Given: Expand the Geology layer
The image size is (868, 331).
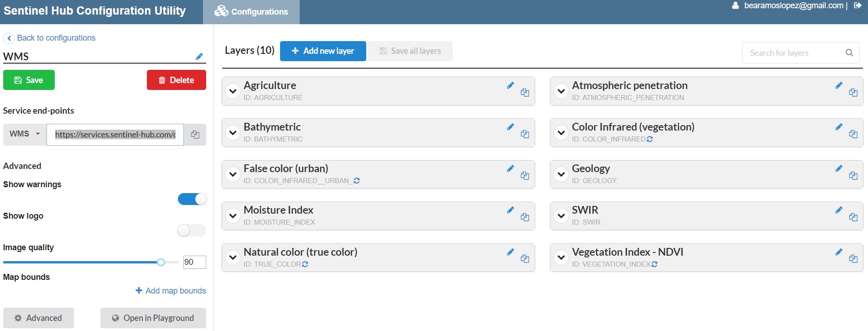Looking at the screenshot, I should pos(561,174).
